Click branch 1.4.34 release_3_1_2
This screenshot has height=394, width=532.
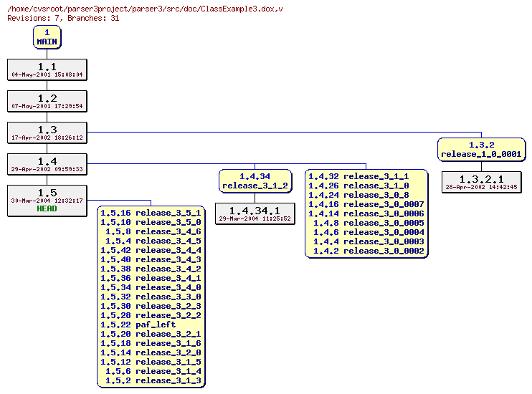coord(255,181)
